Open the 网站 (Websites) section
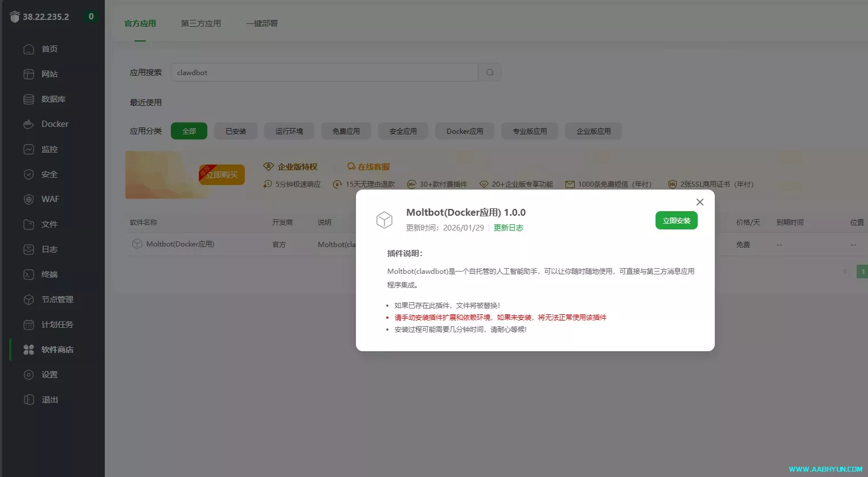Screen dimensions: 868x477 48,73
